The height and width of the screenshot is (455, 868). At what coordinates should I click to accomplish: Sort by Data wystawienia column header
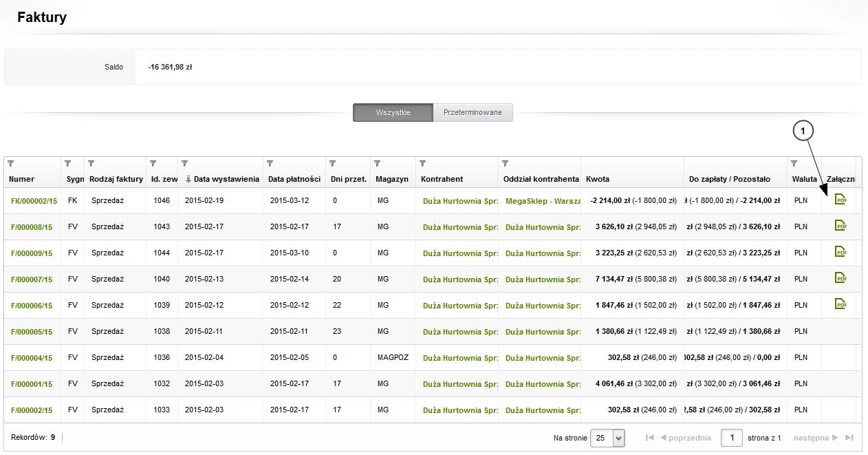click(226, 179)
